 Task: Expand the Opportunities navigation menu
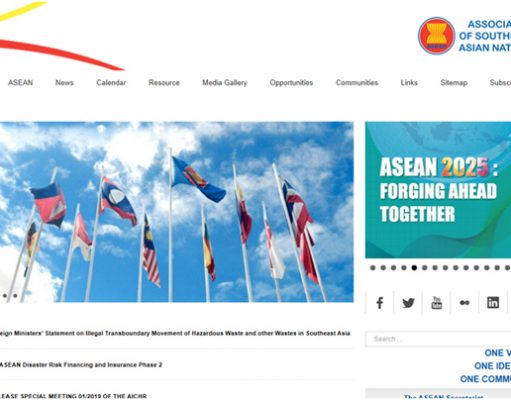(291, 83)
